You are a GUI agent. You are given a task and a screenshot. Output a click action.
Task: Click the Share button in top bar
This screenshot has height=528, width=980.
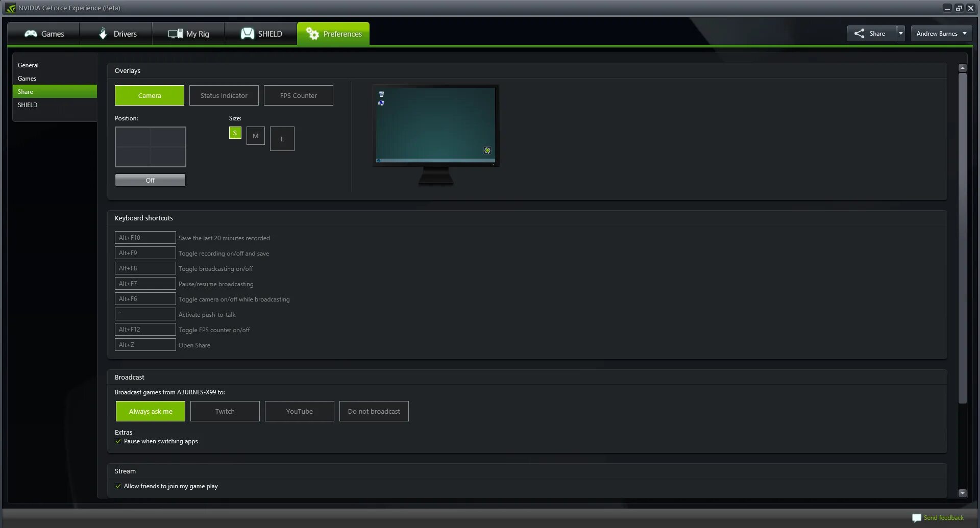click(871, 34)
